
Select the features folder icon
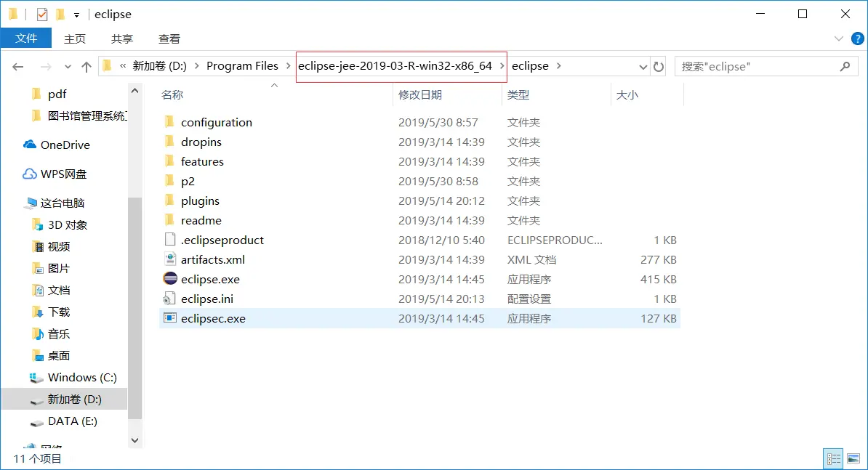coord(170,161)
